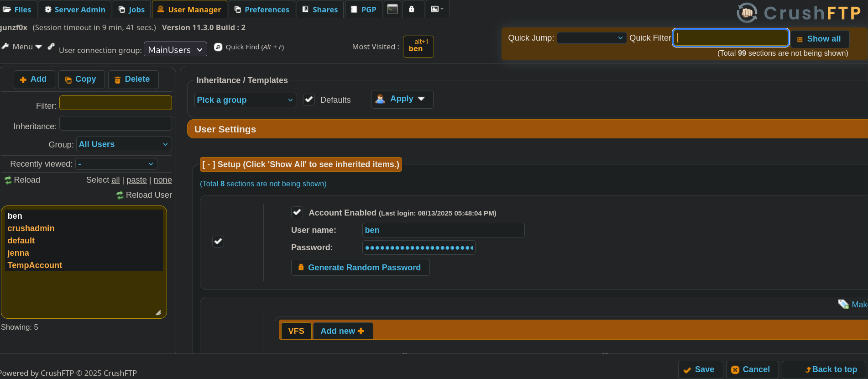
Task: Switch to the Server Admin tab
Action: (x=75, y=10)
